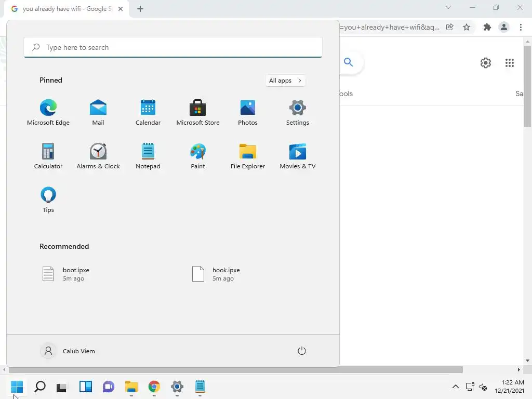
Task: Close the Google search tab
Action: click(x=121, y=9)
